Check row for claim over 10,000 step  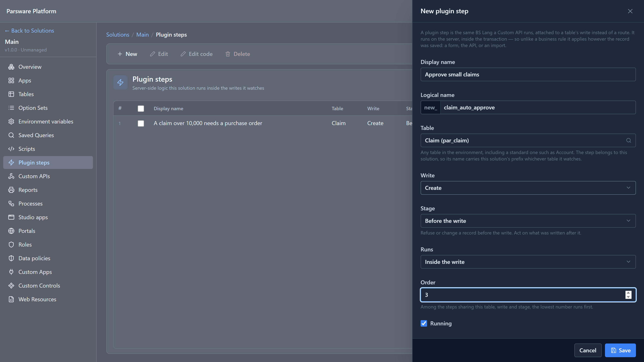(x=141, y=123)
